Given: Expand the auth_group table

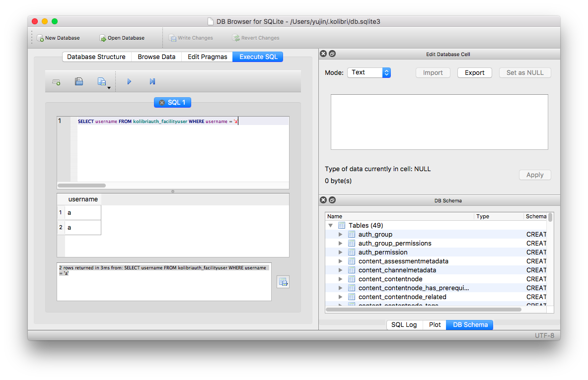Looking at the screenshot, I should pyautogui.click(x=341, y=235).
